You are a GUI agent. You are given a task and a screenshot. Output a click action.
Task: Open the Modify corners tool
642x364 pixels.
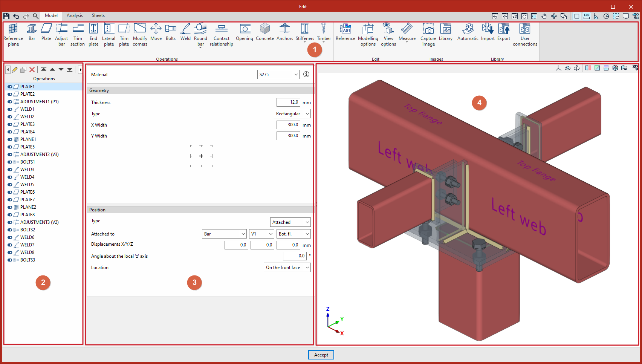coord(140,35)
